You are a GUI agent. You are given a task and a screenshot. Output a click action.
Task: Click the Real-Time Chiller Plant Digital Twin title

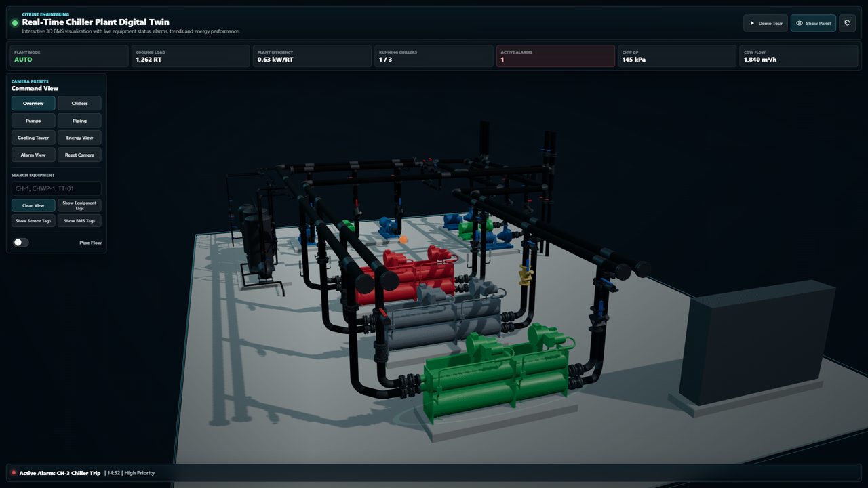coord(96,22)
